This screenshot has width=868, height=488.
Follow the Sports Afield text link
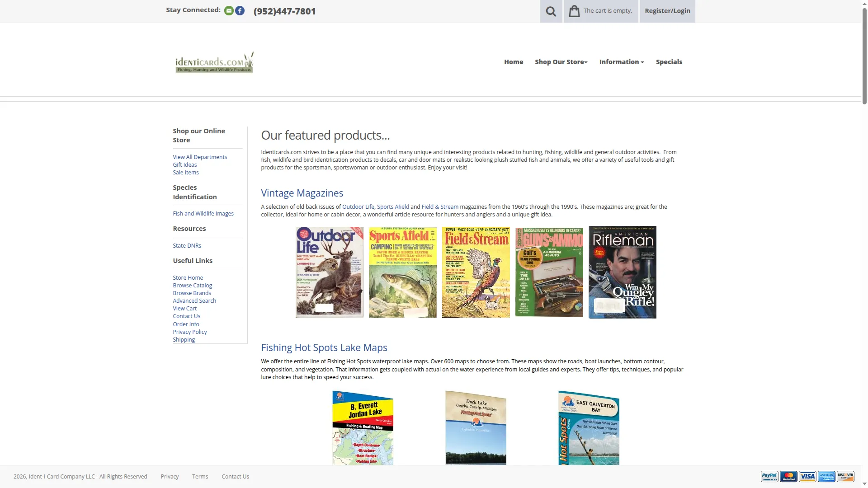click(393, 206)
